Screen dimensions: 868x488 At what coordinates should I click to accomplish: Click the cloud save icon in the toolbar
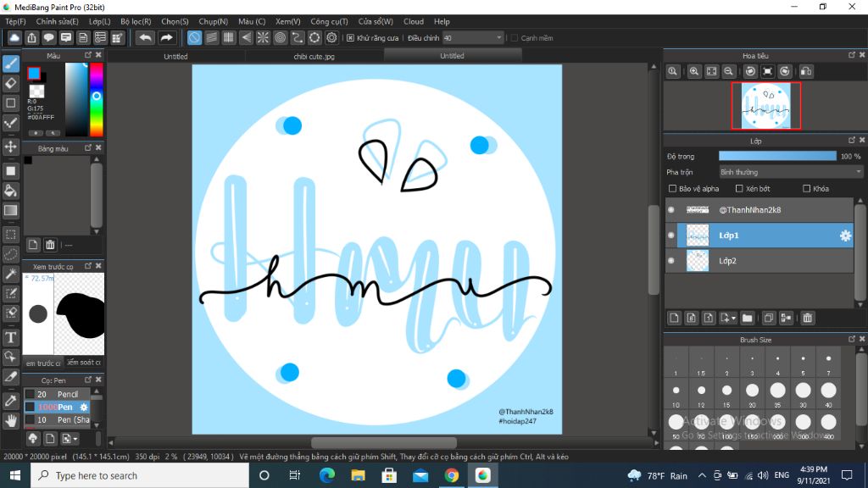tap(14, 37)
